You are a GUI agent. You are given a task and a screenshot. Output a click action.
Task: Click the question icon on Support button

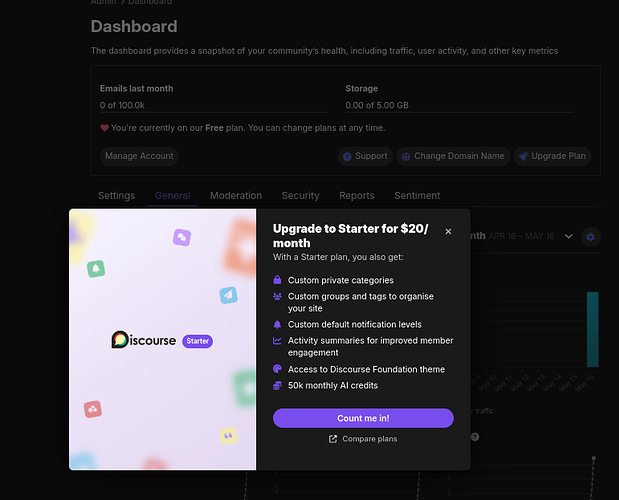[347, 157]
